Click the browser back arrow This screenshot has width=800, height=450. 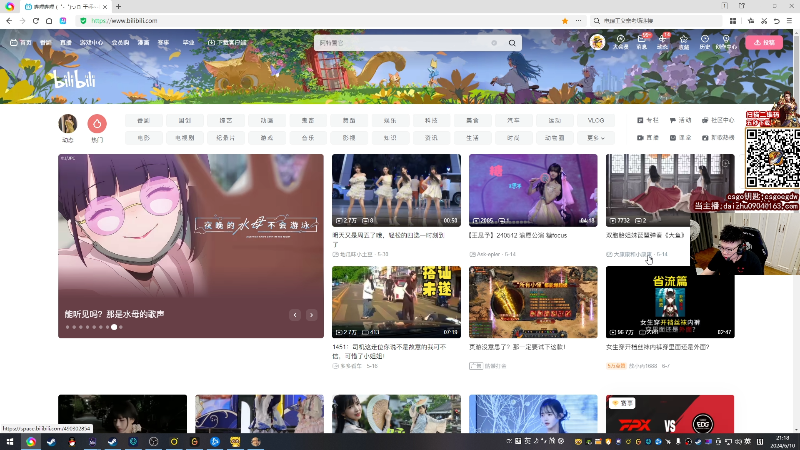(9, 21)
